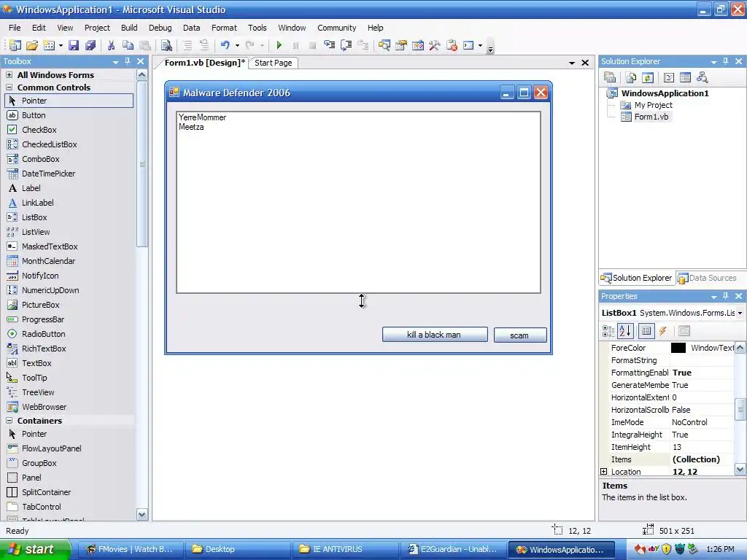Collapse Containers group in Toolbox
The height and width of the screenshot is (560, 747).
[9, 421]
